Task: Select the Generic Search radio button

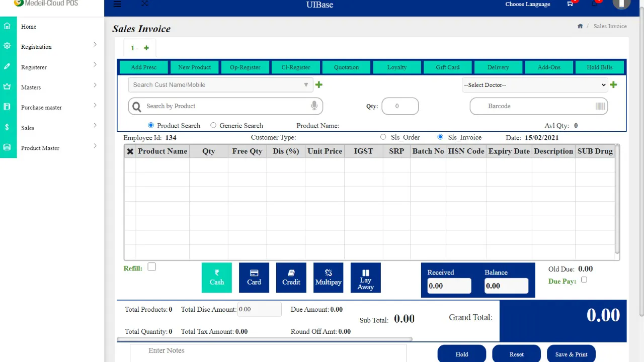Action: coord(213,125)
